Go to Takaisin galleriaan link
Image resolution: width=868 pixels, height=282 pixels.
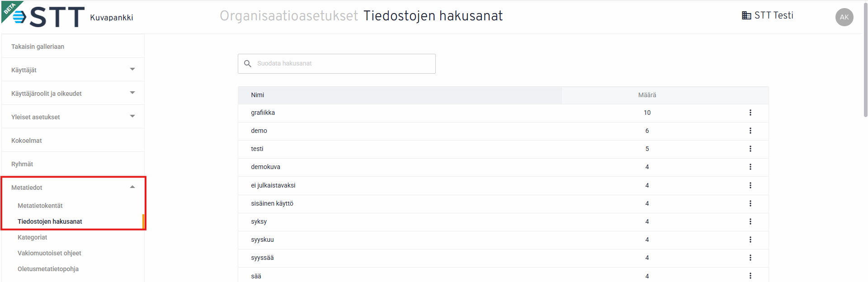38,47
